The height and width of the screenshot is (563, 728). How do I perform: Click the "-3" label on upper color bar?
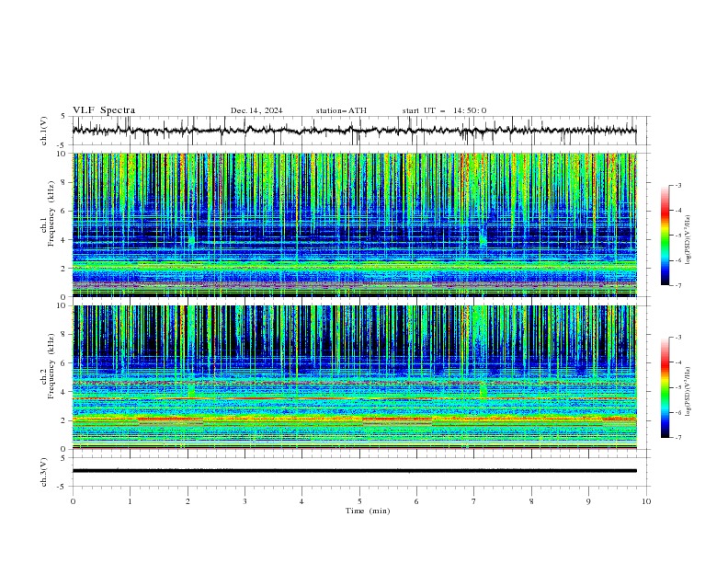[x=678, y=185]
